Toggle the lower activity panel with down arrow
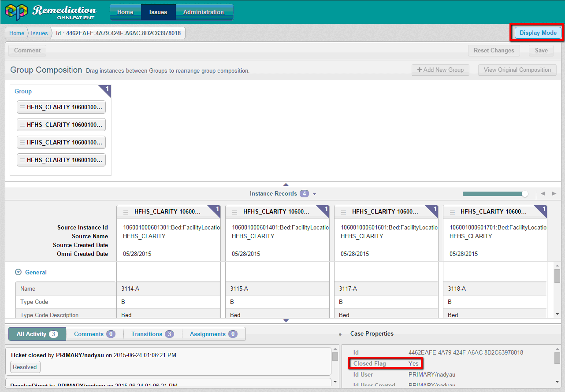565x392 pixels. pos(286,321)
